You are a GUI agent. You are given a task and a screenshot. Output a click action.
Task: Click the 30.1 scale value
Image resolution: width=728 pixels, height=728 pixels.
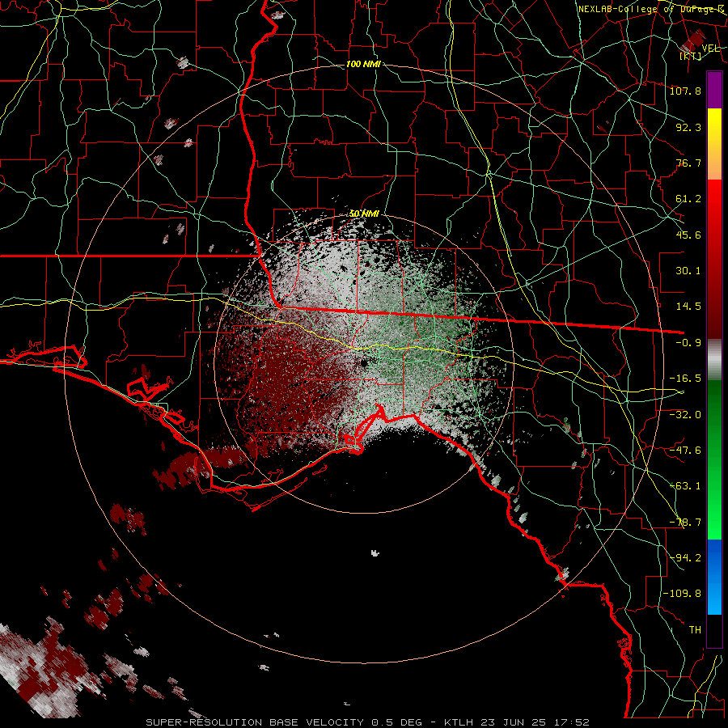[x=688, y=271]
